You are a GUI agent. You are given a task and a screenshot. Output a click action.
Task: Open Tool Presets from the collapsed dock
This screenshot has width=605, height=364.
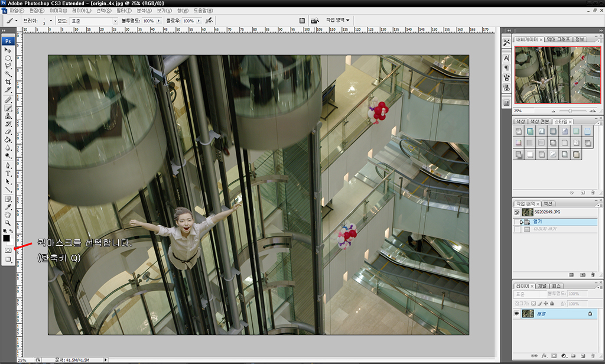[x=506, y=43]
